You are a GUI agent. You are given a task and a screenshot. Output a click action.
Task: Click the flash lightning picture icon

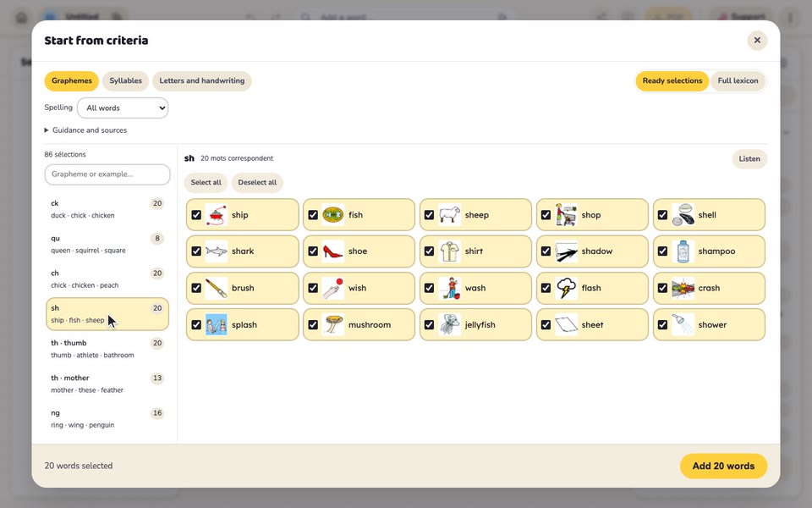tap(566, 288)
